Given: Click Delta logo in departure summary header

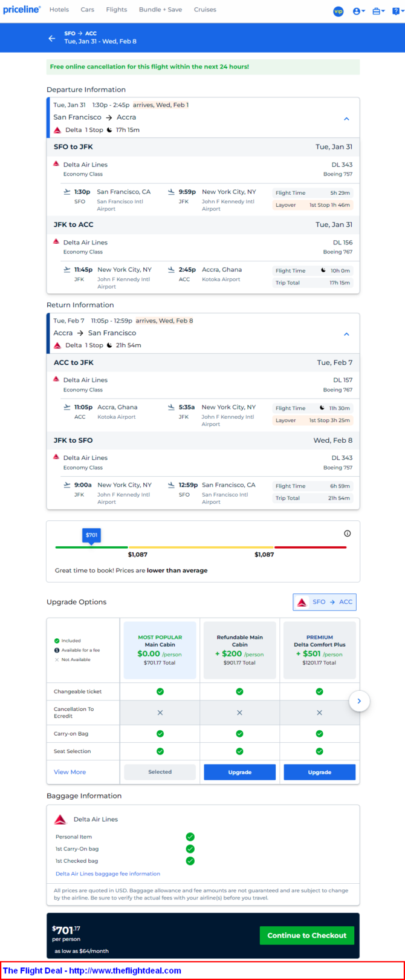Looking at the screenshot, I should 57,130.
